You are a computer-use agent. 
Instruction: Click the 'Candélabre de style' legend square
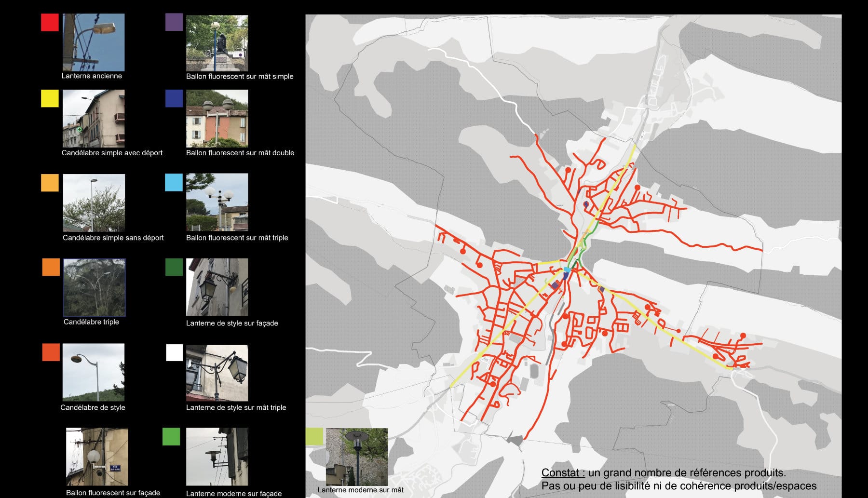50,352
